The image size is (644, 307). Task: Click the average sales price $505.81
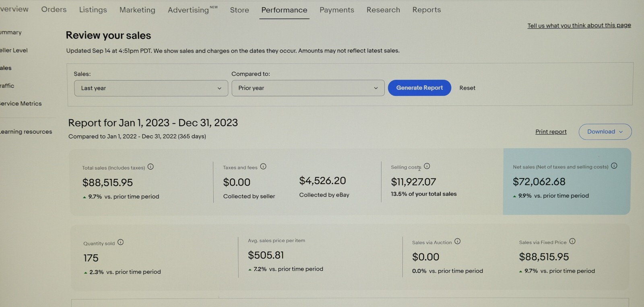tap(266, 255)
